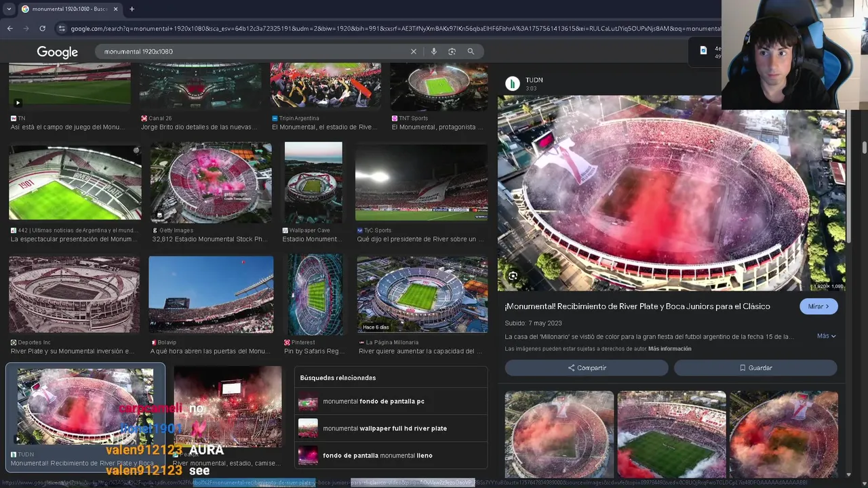Open third related smoky stadium image
The width and height of the screenshot is (868, 488).
click(783, 435)
